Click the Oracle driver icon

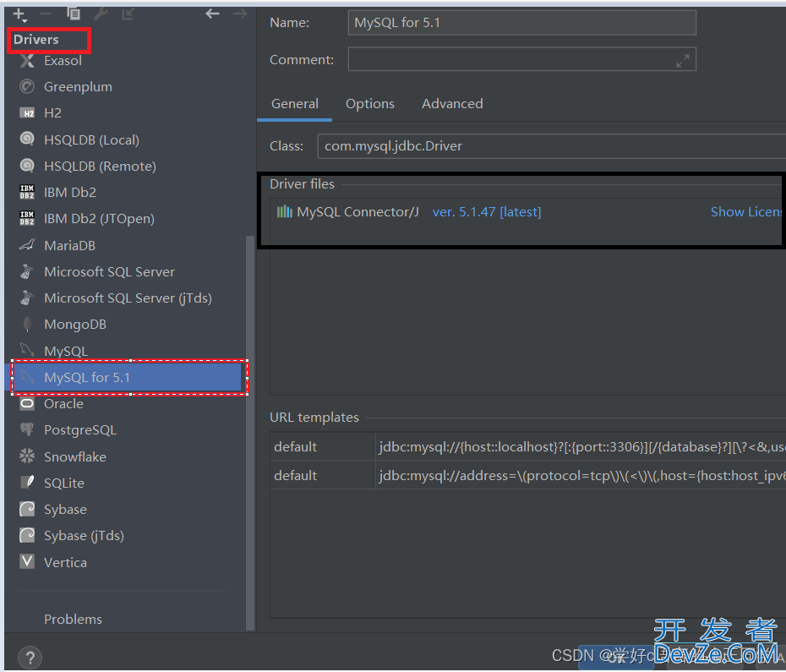tap(27, 404)
